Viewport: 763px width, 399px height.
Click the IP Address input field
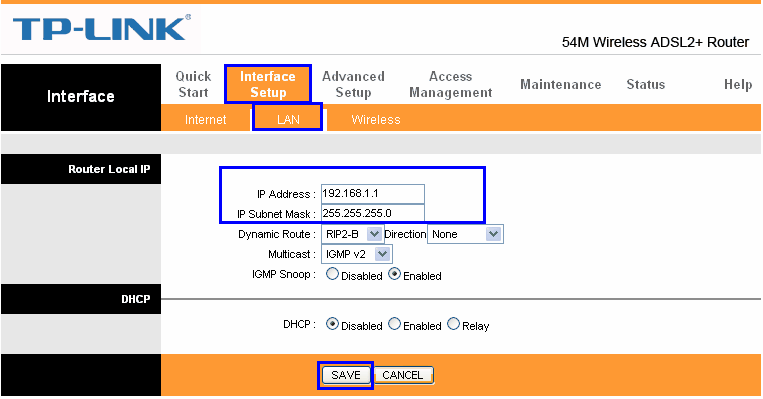[x=373, y=194]
